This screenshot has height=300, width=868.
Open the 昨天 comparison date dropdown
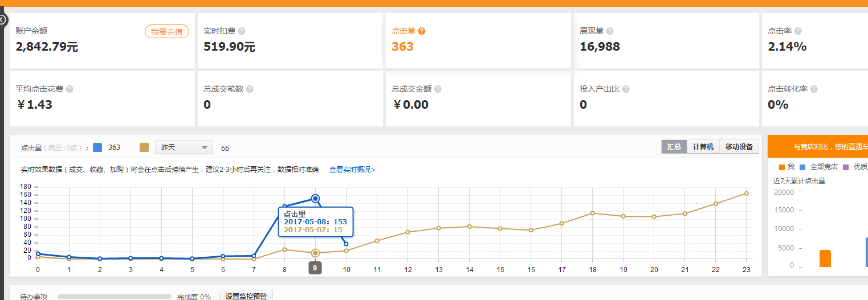coord(184,147)
